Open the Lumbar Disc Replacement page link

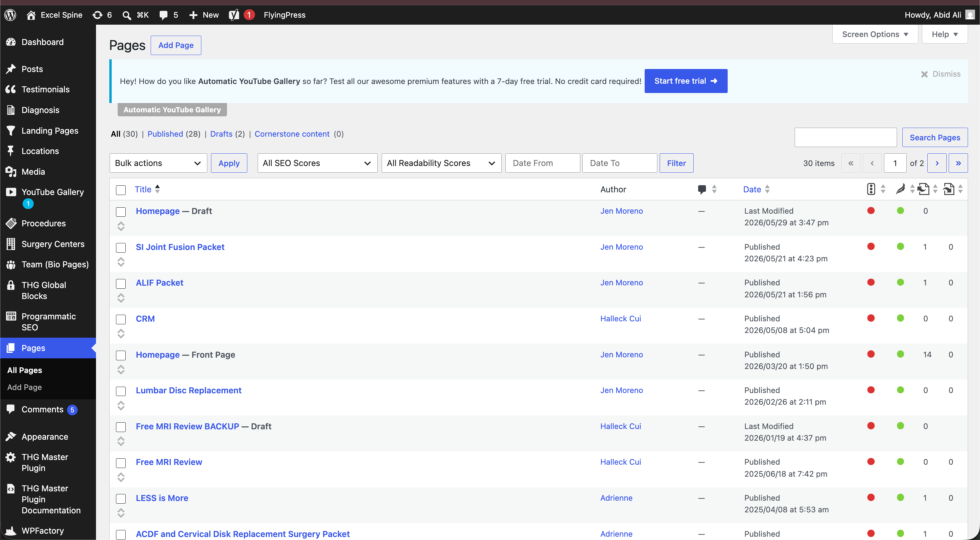click(x=188, y=390)
